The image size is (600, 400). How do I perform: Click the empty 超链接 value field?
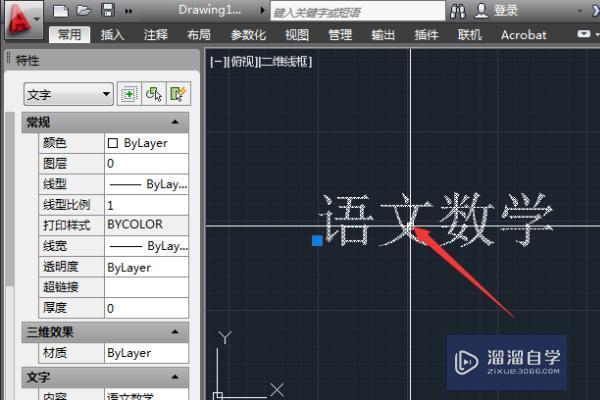(x=147, y=287)
